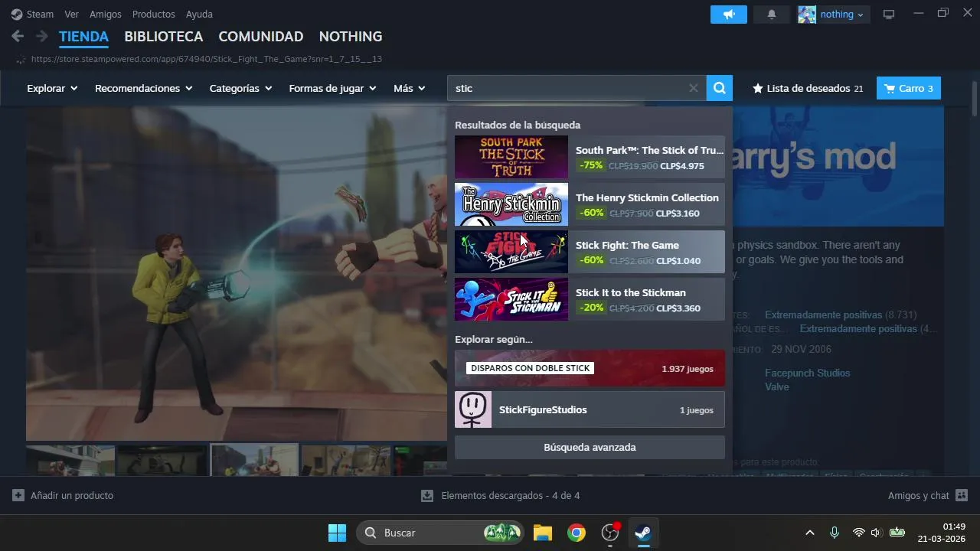Open File Explorer from the taskbar
Image resolution: width=980 pixels, height=551 pixels.
[543, 533]
